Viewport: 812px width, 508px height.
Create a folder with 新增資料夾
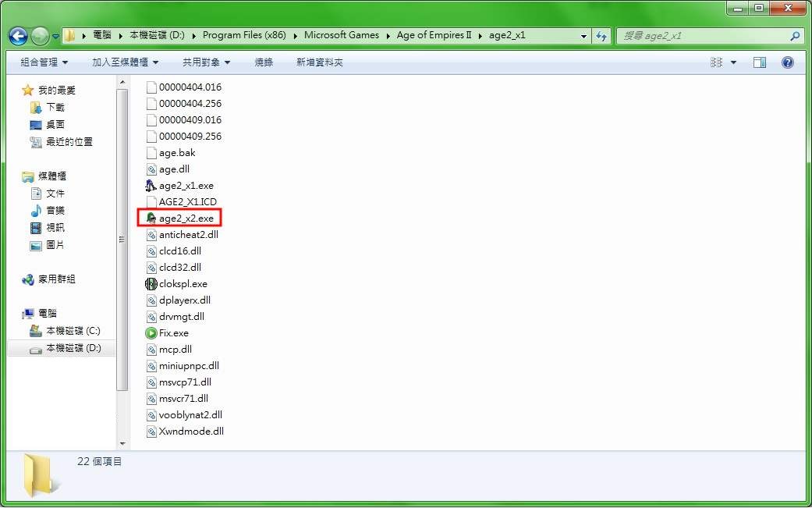pyautogui.click(x=319, y=62)
